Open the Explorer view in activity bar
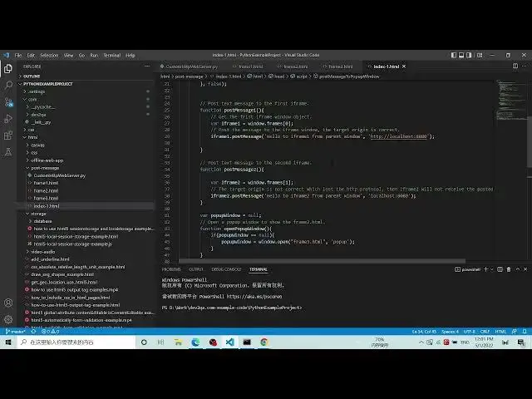Image resolution: width=532 pixels, height=399 pixels. click(7, 67)
